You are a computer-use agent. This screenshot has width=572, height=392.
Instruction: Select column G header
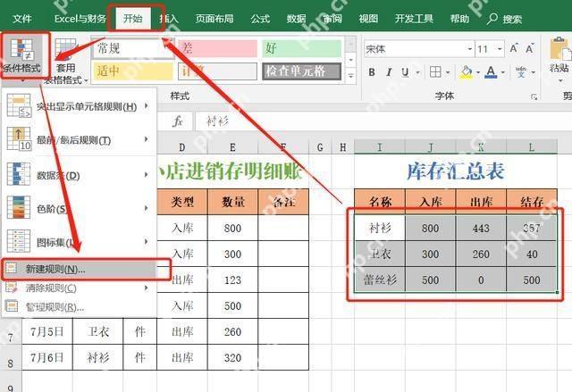point(320,147)
